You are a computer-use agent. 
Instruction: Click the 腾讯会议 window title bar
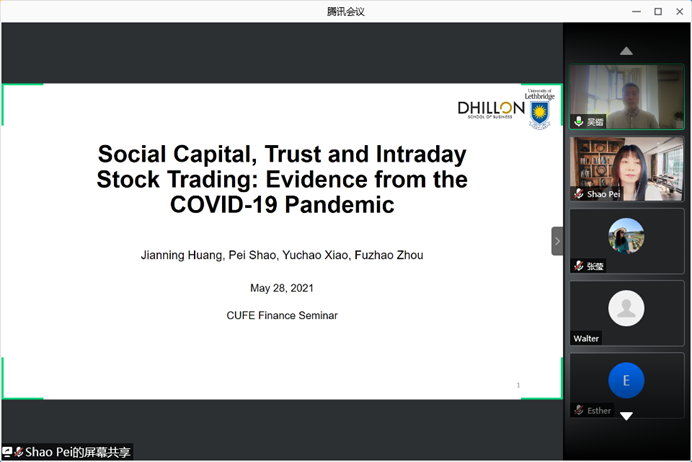(346, 11)
